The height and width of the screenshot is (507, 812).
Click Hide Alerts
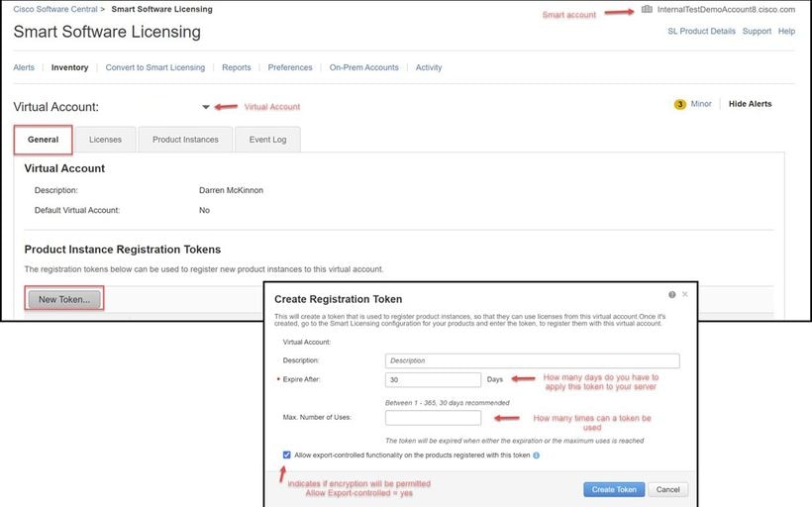tap(750, 104)
